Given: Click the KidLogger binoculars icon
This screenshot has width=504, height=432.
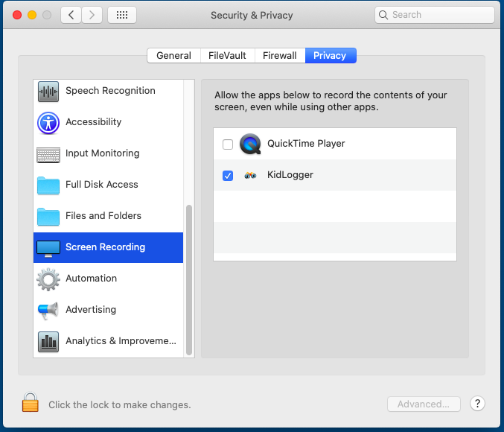Looking at the screenshot, I should click(250, 175).
